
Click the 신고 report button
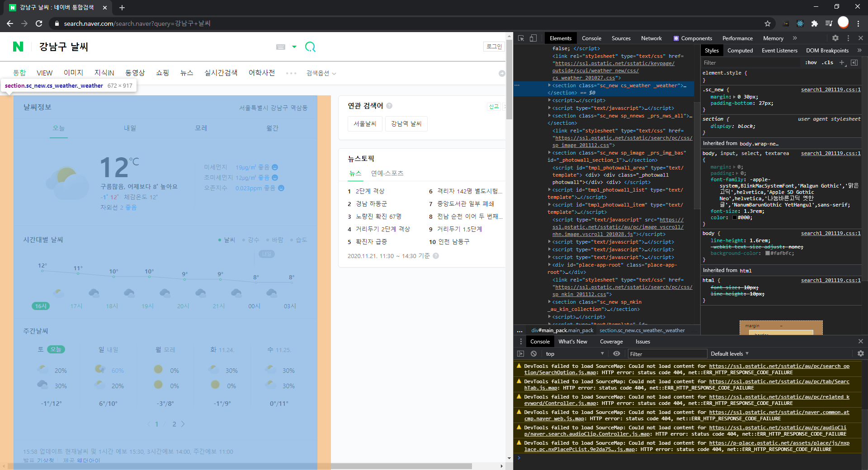click(494, 106)
